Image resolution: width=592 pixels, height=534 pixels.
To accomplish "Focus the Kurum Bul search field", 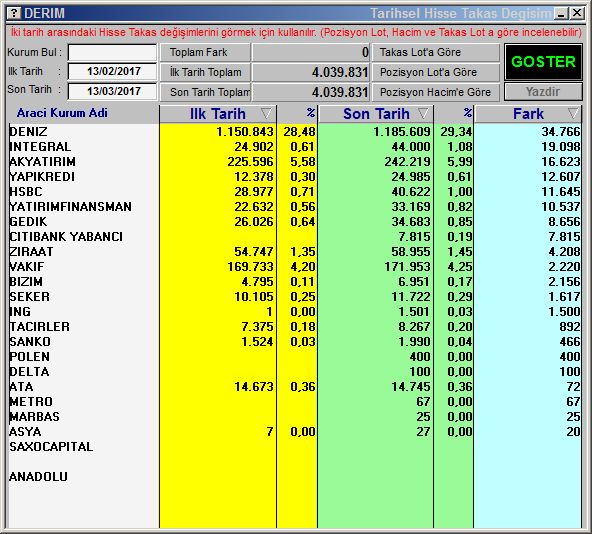I will click(113, 52).
